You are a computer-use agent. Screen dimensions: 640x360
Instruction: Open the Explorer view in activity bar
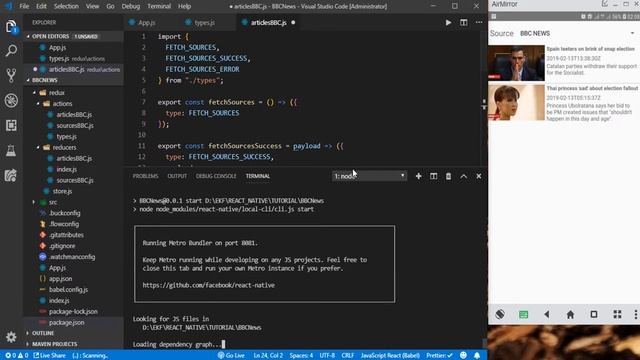11,27
